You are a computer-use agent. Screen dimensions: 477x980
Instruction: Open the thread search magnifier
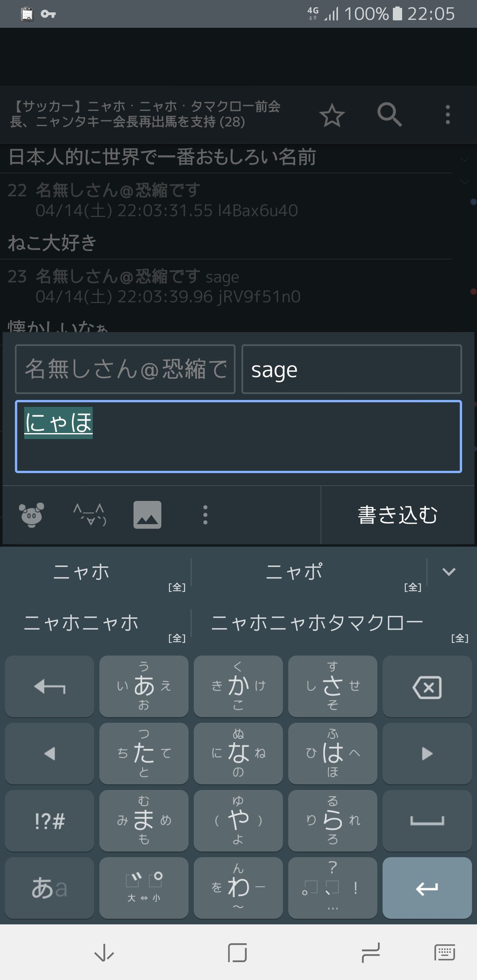[x=389, y=114]
